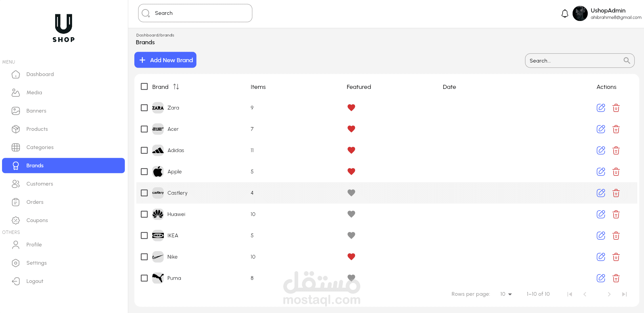Open Orders in sidebar menu
Viewport: 644px width, 313px height.
(x=63, y=202)
